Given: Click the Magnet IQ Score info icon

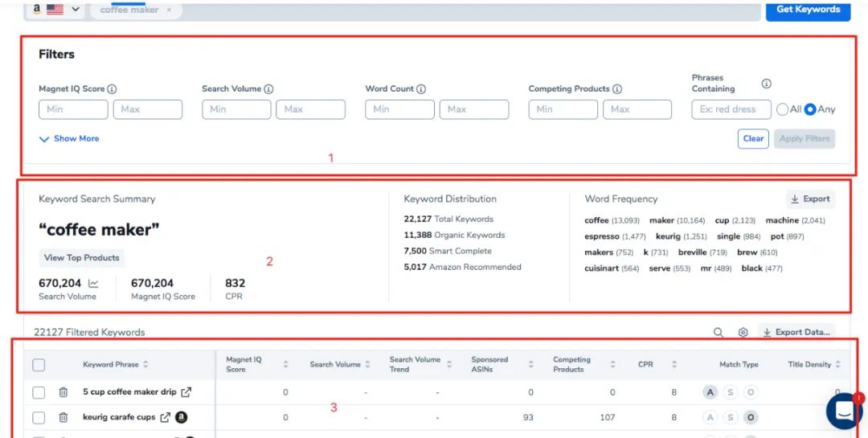Looking at the screenshot, I should point(113,89).
